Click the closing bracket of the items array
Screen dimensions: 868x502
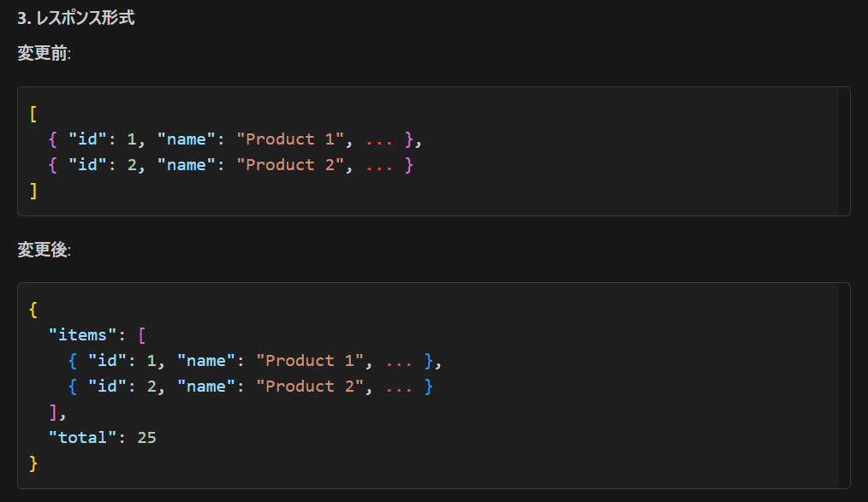[54, 411]
